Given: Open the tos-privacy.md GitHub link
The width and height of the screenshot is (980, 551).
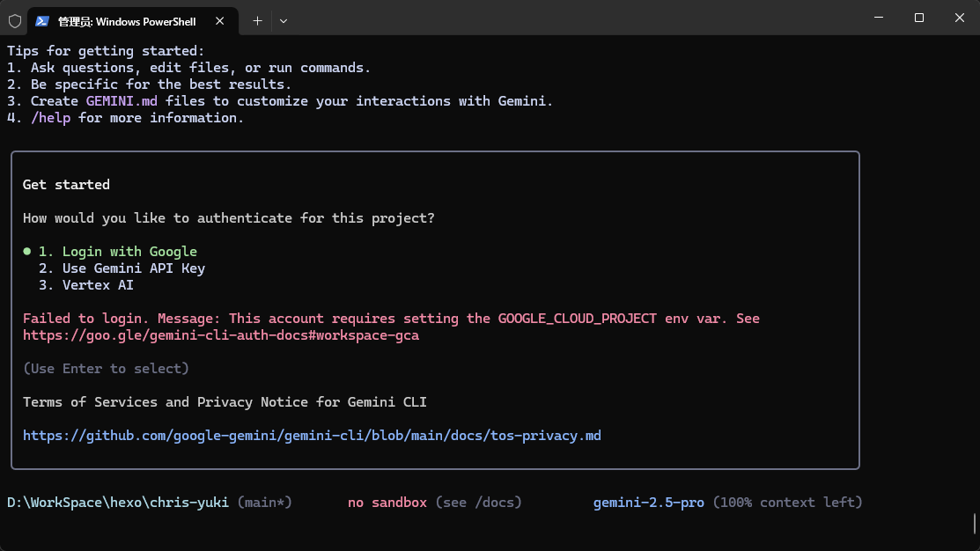Looking at the screenshot, I should coord(312,435).
